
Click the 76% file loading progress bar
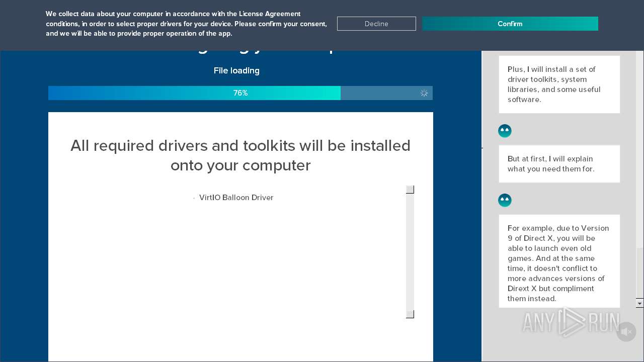point(240,93)
